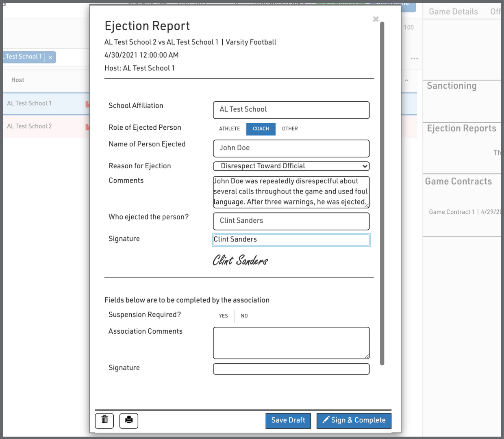
Task: Open Game Contract 1 link
Action: (451, 212)
